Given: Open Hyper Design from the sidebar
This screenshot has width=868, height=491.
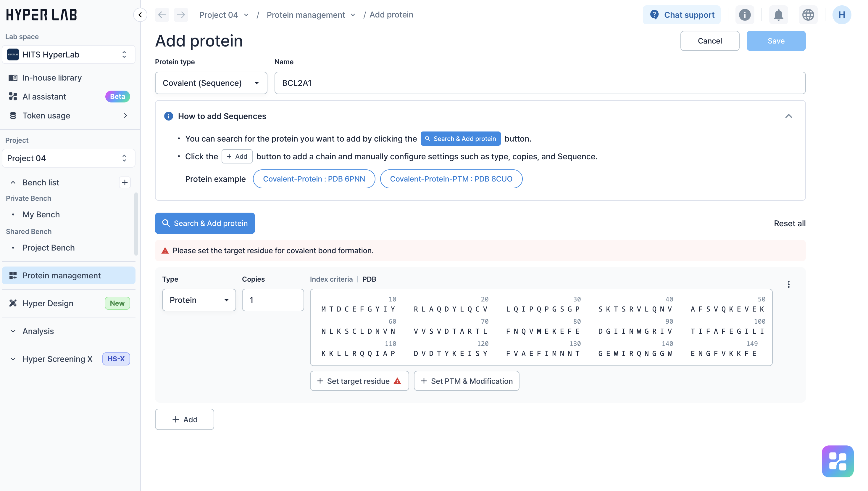Looking at the screenshot, I should click(48, 303).
